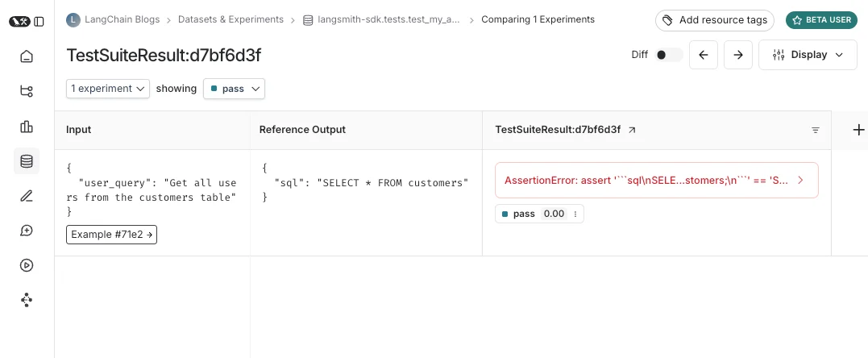868x358 pixels.
Task: Go to Datasets & Experiments breadcrumb
Action: 230,20
